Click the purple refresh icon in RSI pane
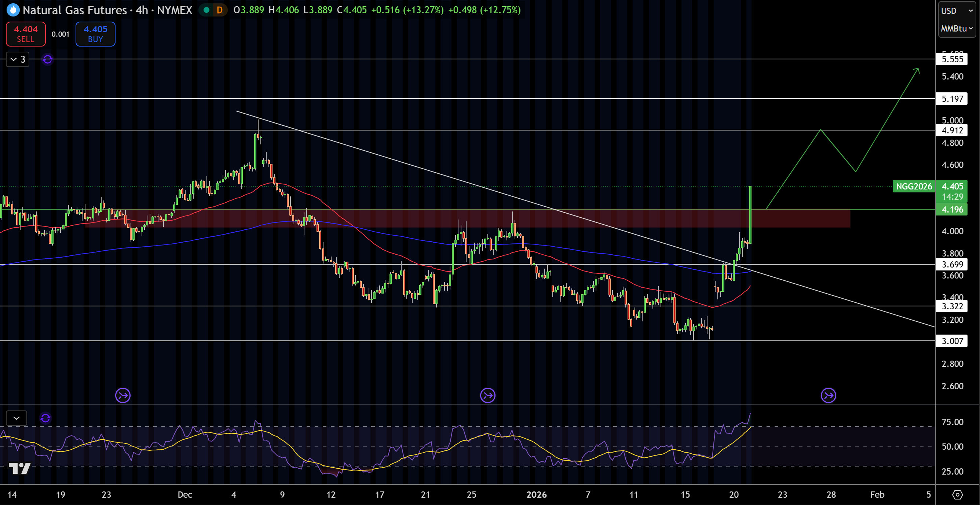980x505 pixels. point(45,418)
